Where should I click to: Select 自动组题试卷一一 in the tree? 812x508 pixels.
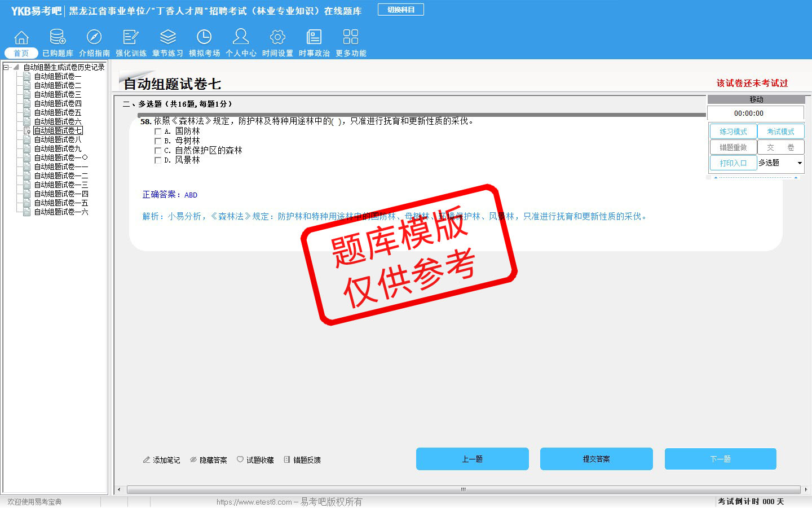[61, 167]
